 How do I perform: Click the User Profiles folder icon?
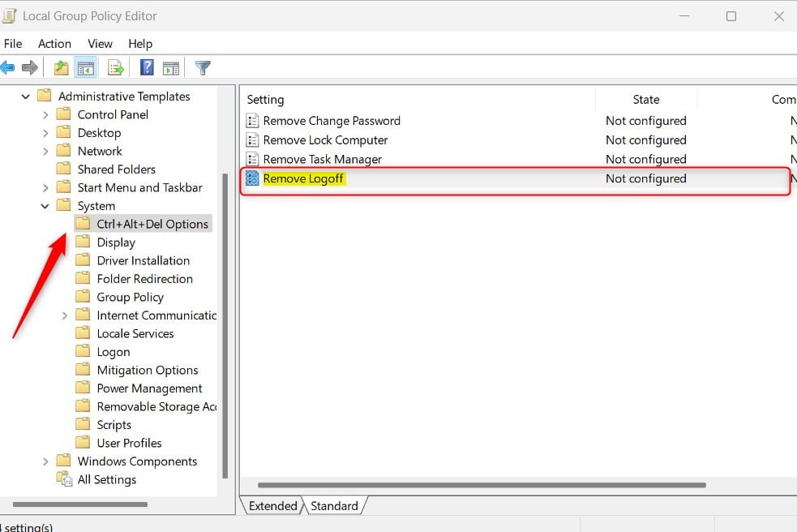point(83,443)
